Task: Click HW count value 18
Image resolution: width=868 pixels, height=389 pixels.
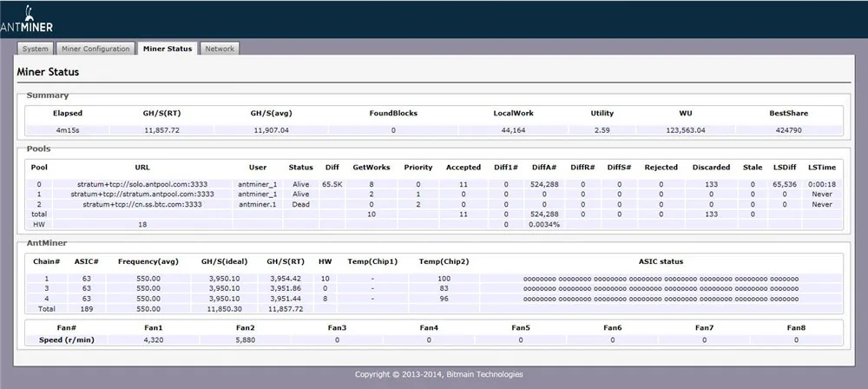Action: click(142, 224)
